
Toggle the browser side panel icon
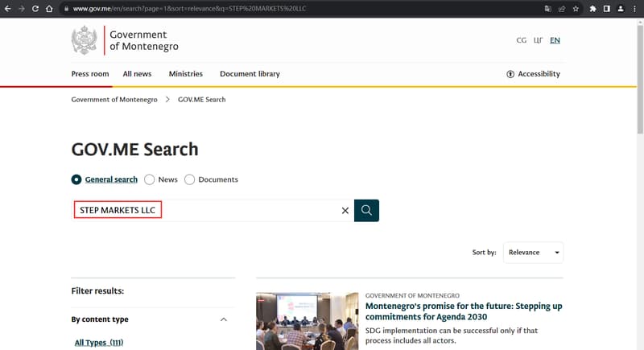607,9
